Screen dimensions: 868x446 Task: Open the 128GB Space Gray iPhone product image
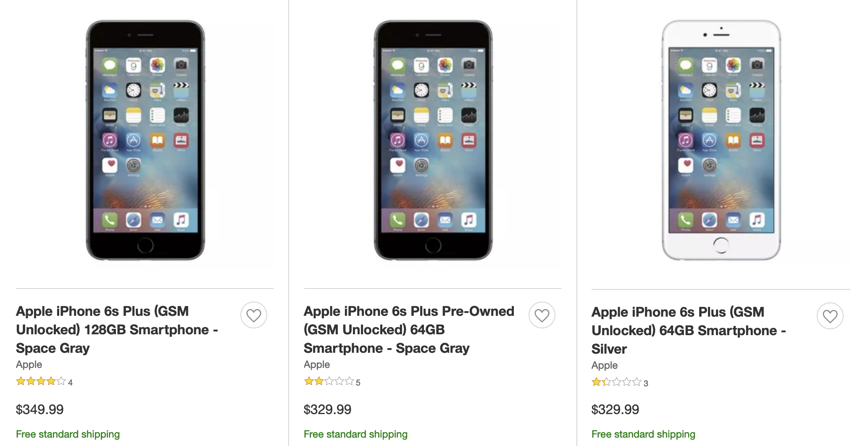[x=145, y=140]
